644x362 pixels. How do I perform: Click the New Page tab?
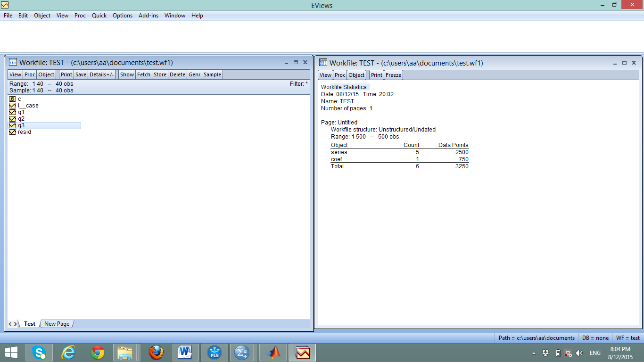pos(57,324)
